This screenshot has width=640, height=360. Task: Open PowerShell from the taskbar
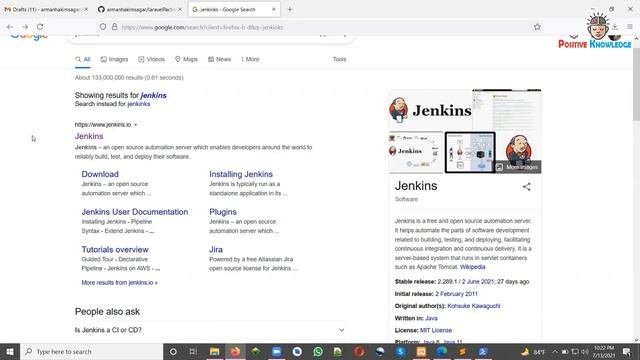click(483, 351)
